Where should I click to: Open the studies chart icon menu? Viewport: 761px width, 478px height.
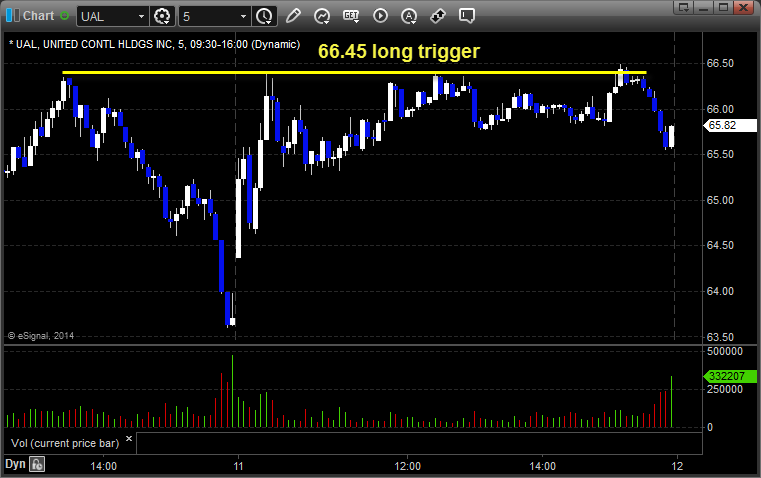click(x=322, y=16)
